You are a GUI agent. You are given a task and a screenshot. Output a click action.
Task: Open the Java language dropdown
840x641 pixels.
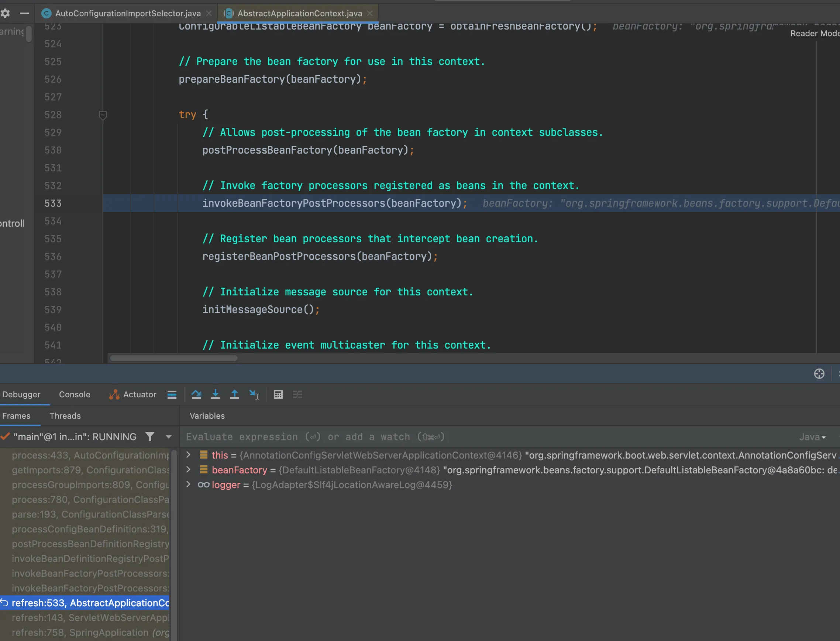[812, 437]
